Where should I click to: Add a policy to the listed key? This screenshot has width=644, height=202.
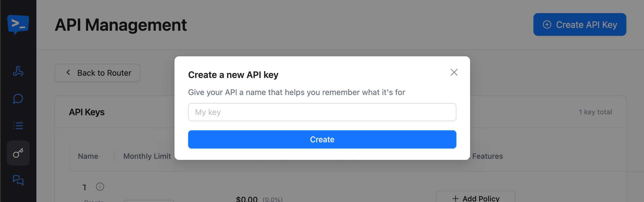pyautogui.click(x=475, y=198)
